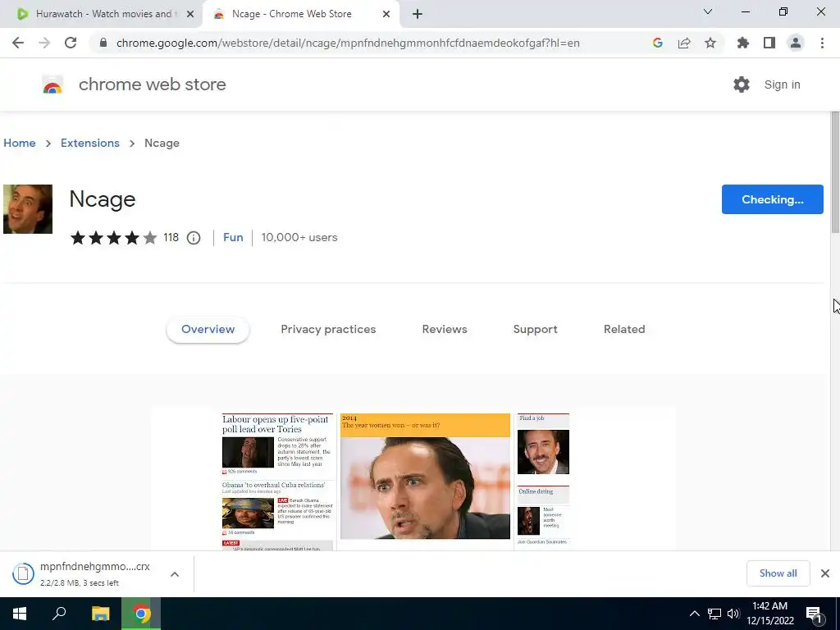Toggle the Chrome side panel icon
This screenshot has height=630, width=840.
pos(769,43)
